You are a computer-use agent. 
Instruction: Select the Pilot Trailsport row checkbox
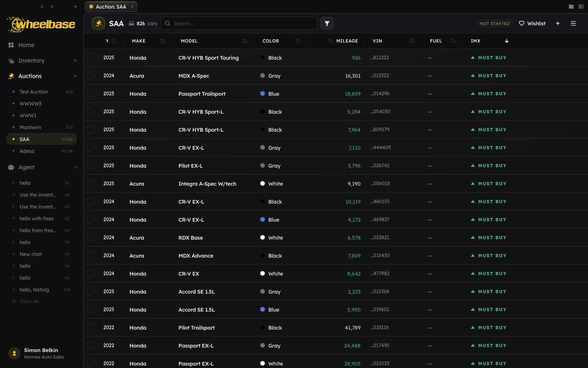(91, 328)
